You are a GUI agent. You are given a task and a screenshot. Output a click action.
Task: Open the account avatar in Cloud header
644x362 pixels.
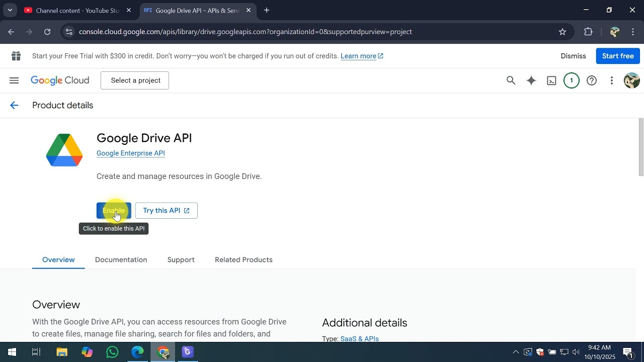click(631, 80)
